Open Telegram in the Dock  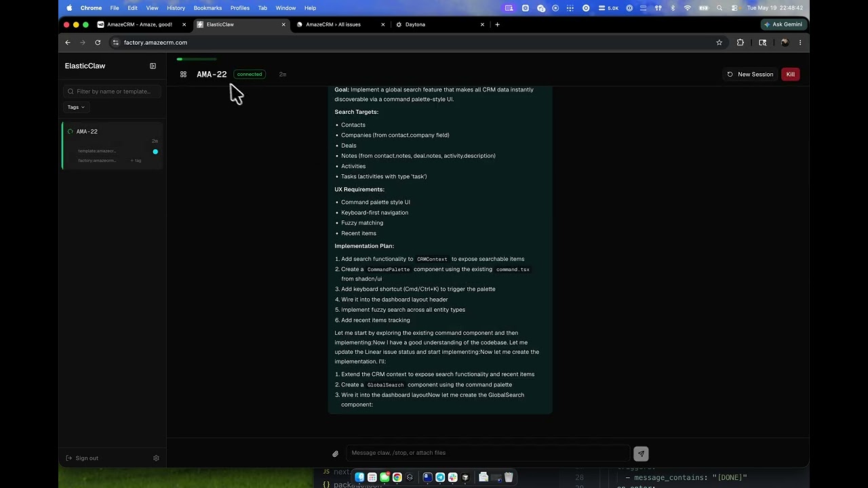pyautogui.click(x=440, y=477)
